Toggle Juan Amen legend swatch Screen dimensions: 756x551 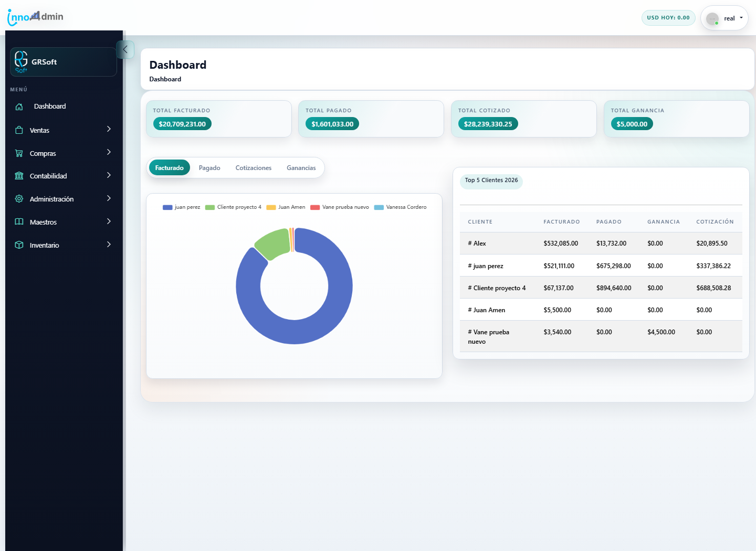(x=271, y=207)
